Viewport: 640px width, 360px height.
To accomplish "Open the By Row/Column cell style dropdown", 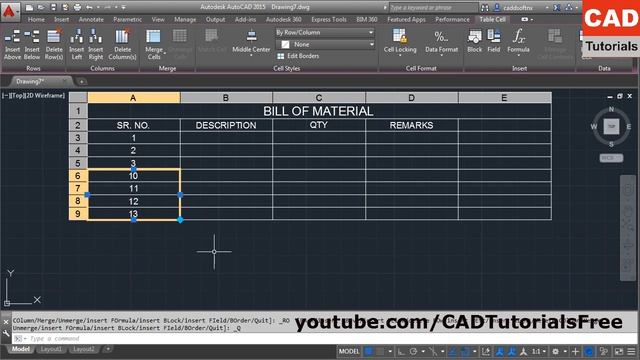I will [325, 32].
